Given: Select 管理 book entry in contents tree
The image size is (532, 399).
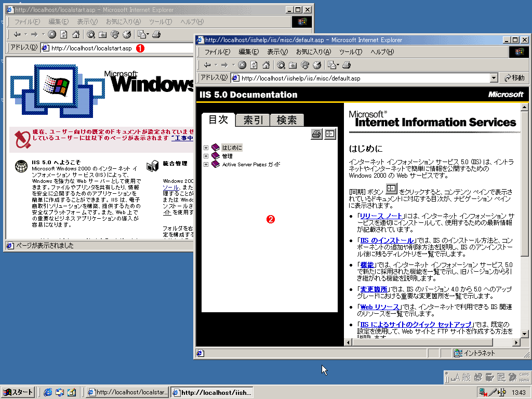Looking at the screenshot, I should pos(228,156).
